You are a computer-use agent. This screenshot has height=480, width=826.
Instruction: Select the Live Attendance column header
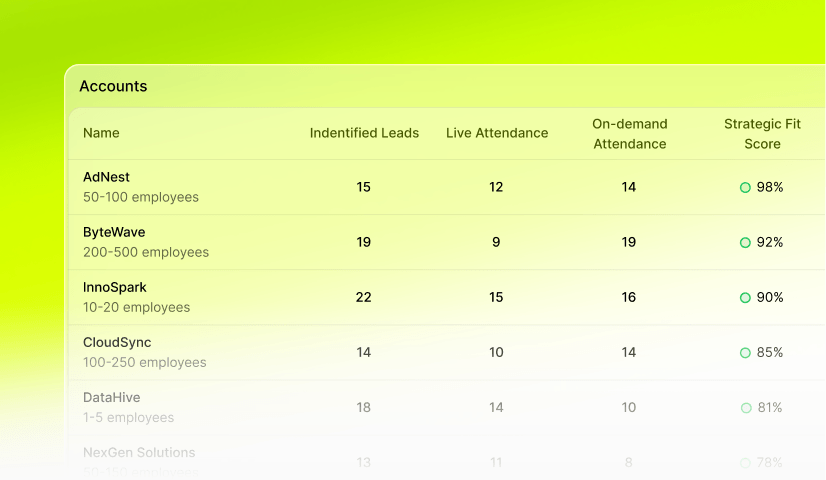[x=497, y=133]
